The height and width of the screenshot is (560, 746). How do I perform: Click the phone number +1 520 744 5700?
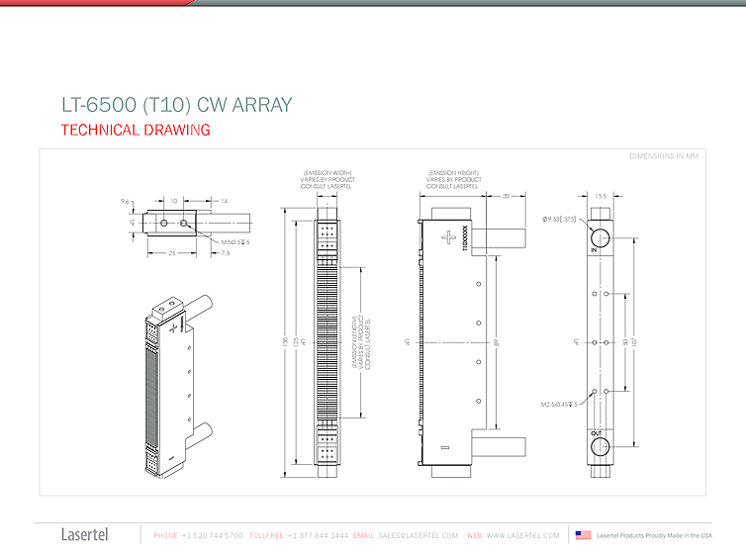point(212,535)
